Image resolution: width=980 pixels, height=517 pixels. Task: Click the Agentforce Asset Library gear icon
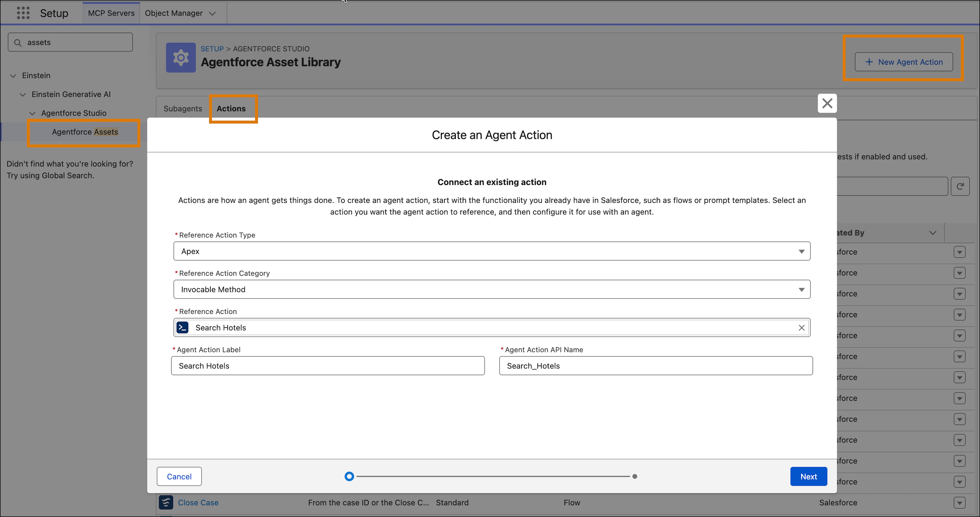[181, 57]
